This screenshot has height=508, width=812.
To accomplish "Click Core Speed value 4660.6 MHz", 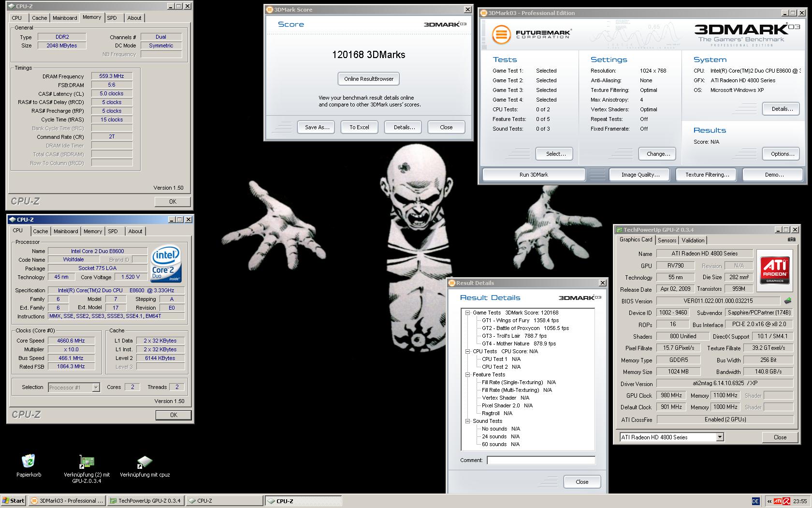I will tap(72, 341).
